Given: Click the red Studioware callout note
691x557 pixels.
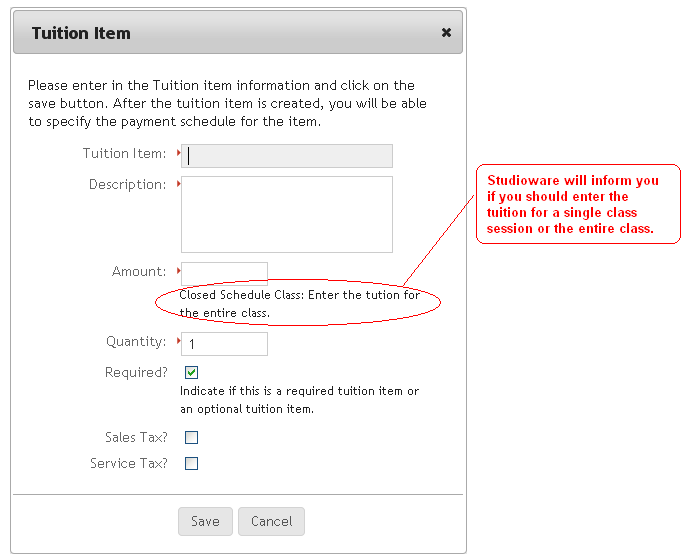Looking at the screenshot, I should click(577, 204).
